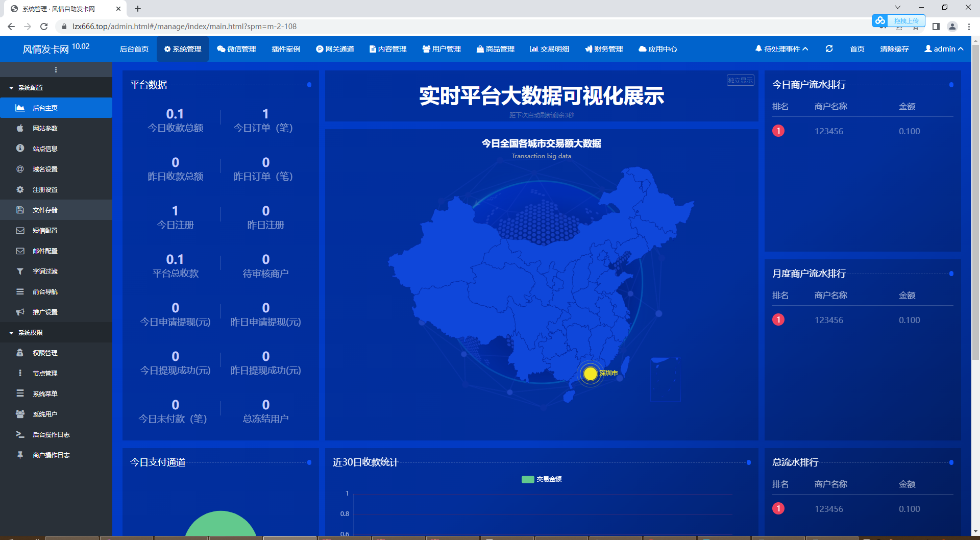
Task: Click the refresh icon in the top navbar
Action: click(x=829, y=49)
